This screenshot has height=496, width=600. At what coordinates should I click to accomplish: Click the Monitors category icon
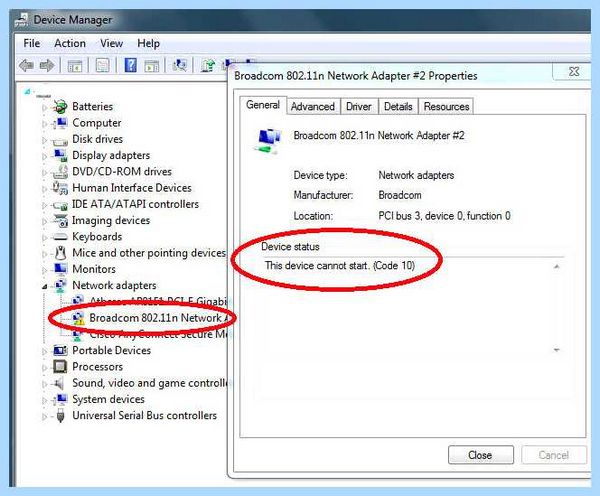coord(60,269)
